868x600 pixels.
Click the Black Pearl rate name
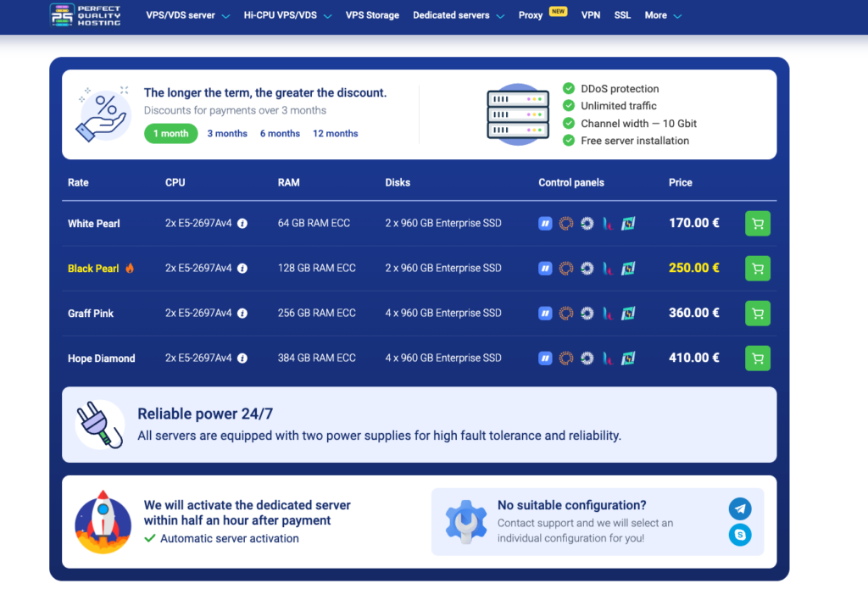tap(93, 269)
